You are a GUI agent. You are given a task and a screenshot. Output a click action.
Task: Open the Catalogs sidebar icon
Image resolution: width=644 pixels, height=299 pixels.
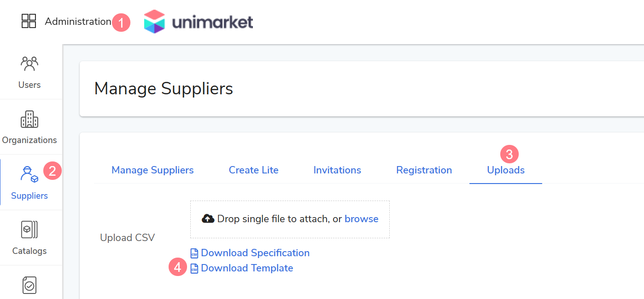[x=29, y=230]
